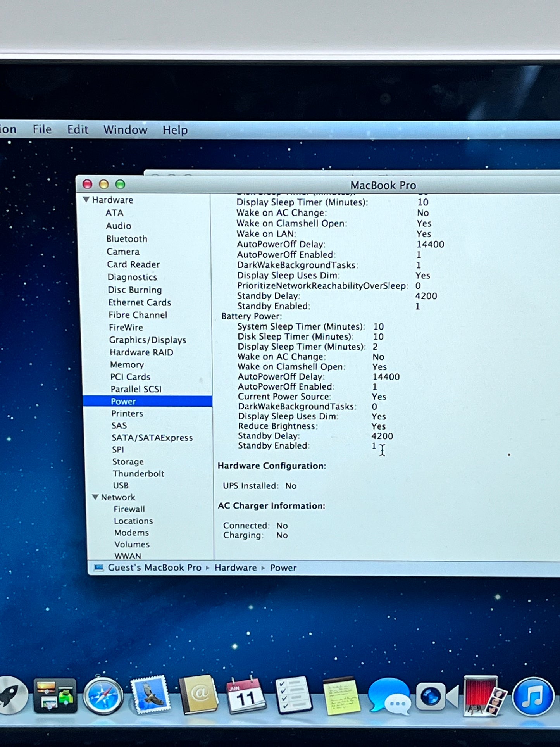The width and height of the screenshot is (560, 747).
Task: Select SPI in the sidebar
Action: pyautogui.click(x=118, y=450)
